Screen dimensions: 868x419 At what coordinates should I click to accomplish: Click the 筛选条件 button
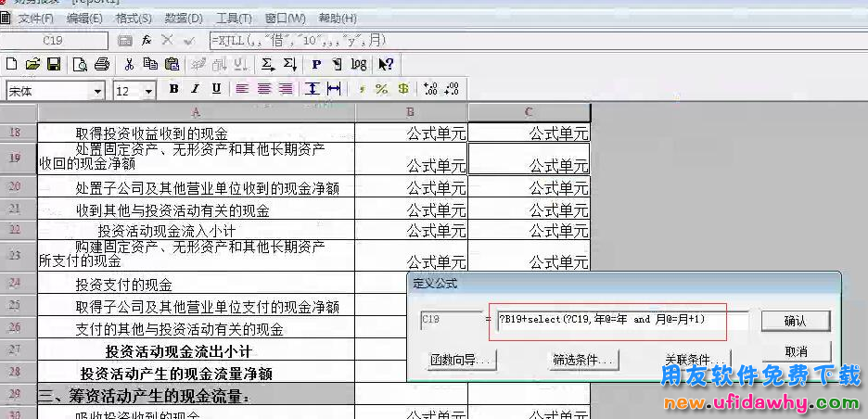tap(582, 359)
